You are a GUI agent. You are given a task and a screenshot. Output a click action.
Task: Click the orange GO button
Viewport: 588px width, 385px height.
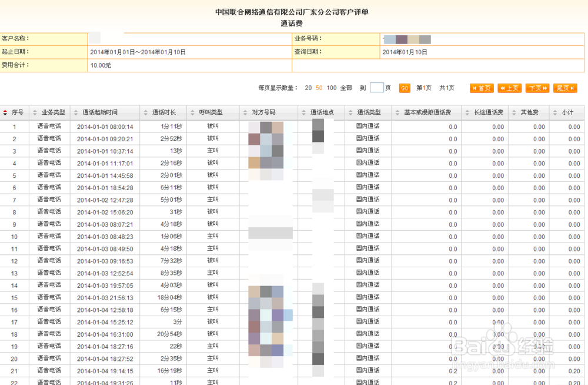coord(405,88)
